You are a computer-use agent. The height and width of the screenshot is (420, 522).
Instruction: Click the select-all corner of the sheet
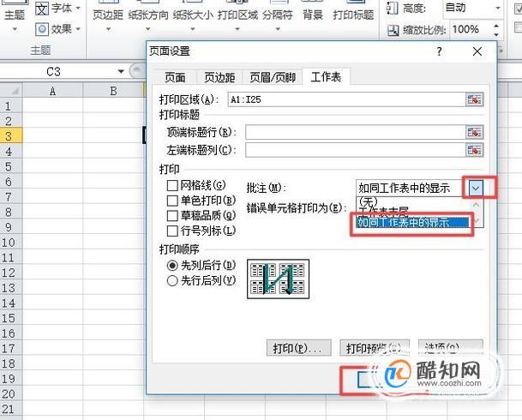11,91
